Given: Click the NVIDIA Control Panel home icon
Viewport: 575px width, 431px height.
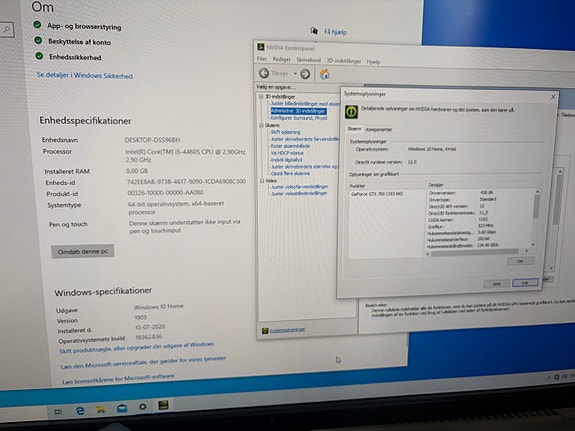Looking at the screenshot, I should (x=324, y=74).
